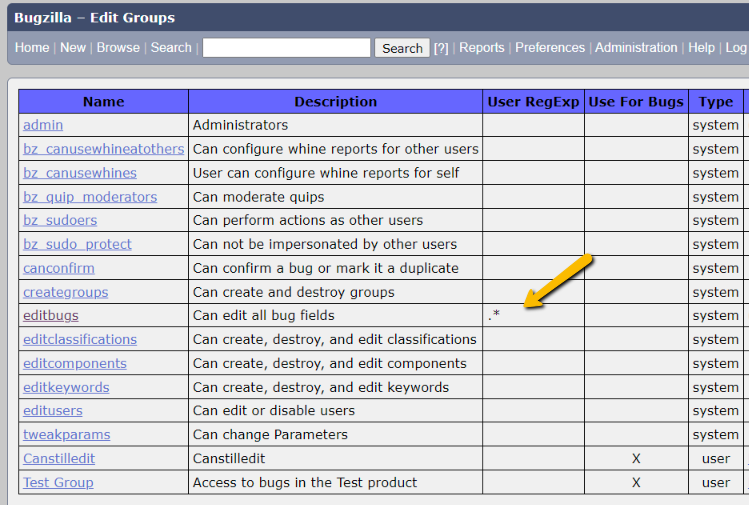Open the bz_sudoers group
This screenshot has width=749, height=505.
(x=60, y=220)
